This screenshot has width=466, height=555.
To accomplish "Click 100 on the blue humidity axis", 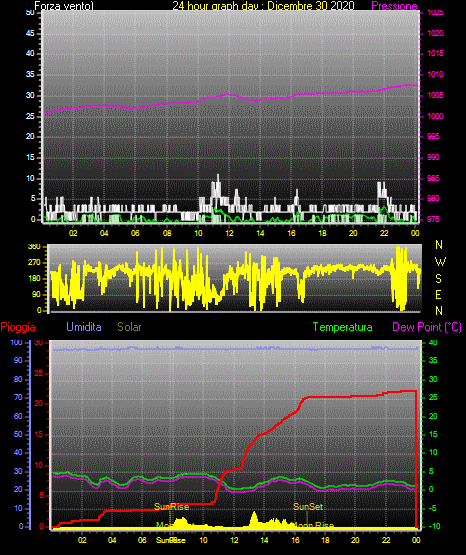I will pyautogui.click(x=17, y=343).
